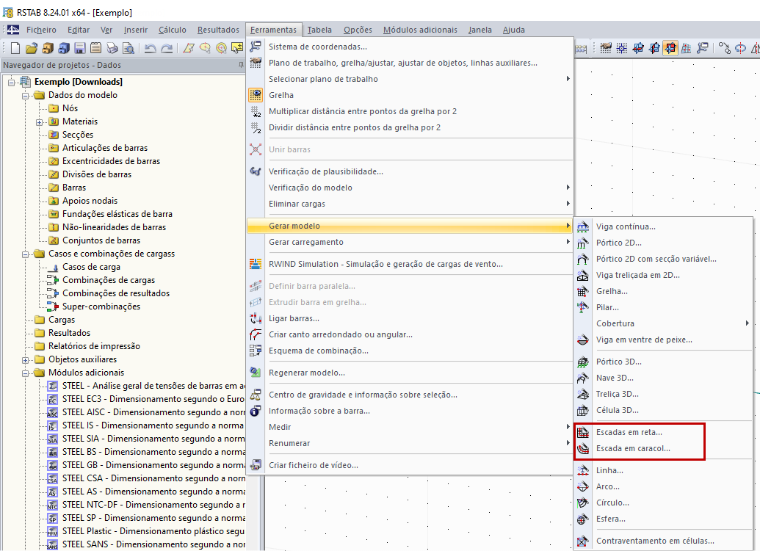Collapse the Exemplo [Downloads] tree root

[12, 82]
